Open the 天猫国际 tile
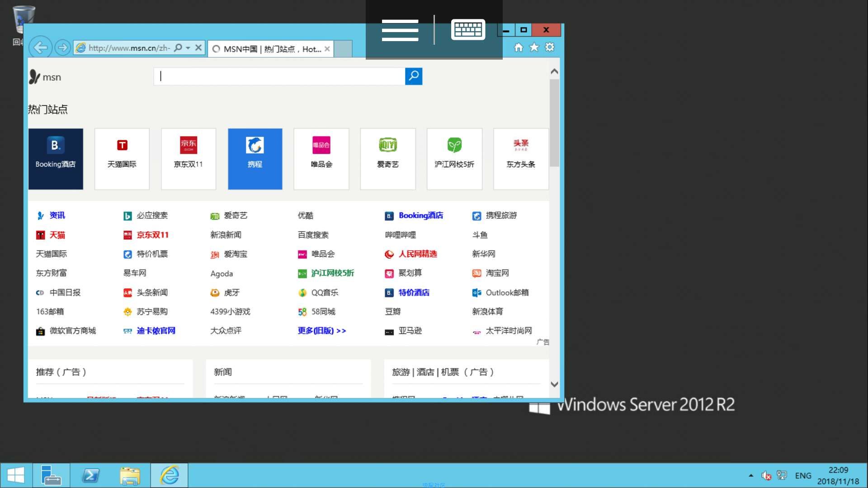868x488 pixels. pos(122,159)
